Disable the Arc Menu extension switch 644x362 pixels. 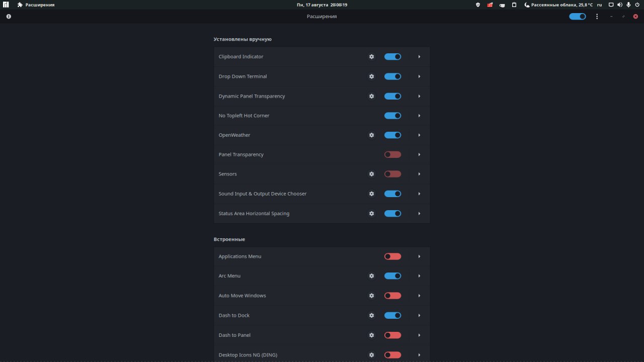point(392,276)
